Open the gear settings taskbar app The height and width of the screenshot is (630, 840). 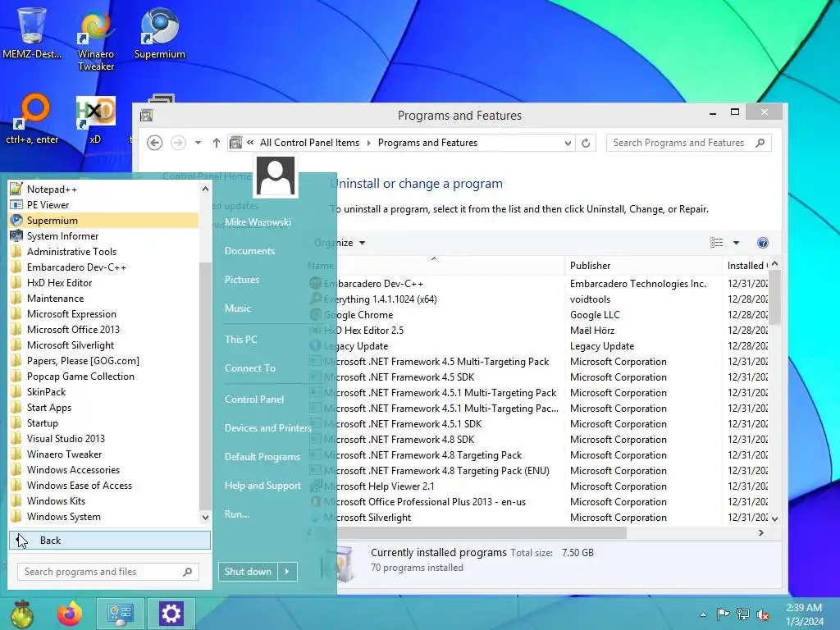171,614
